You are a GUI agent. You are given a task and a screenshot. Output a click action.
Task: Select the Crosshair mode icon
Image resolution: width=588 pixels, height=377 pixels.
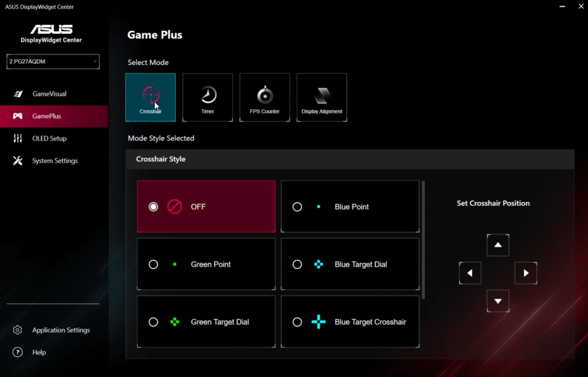point(150,97)
